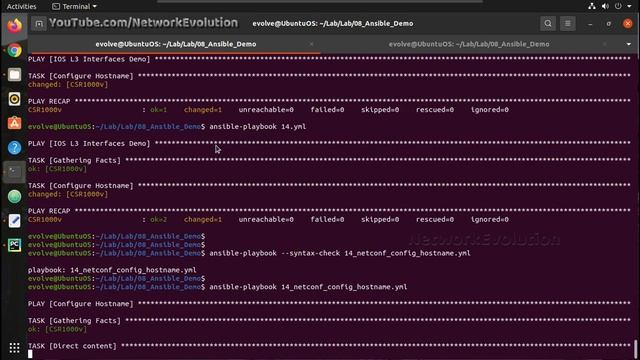Viewport: 640px width, 360px height.
Task: Open the Files manager dock icon
Action: point(14,75)
